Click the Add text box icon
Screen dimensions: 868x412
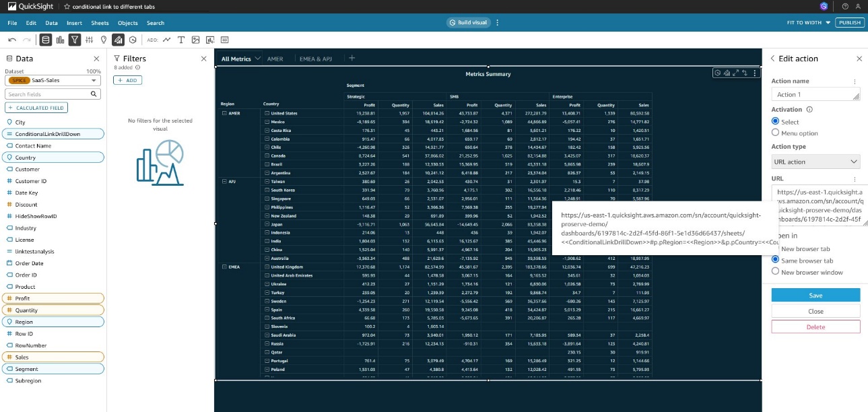point(181,40)
